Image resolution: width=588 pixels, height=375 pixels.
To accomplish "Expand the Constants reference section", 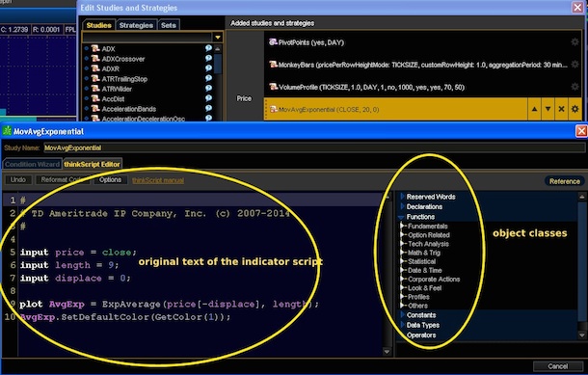I will [x=402, y=314].
